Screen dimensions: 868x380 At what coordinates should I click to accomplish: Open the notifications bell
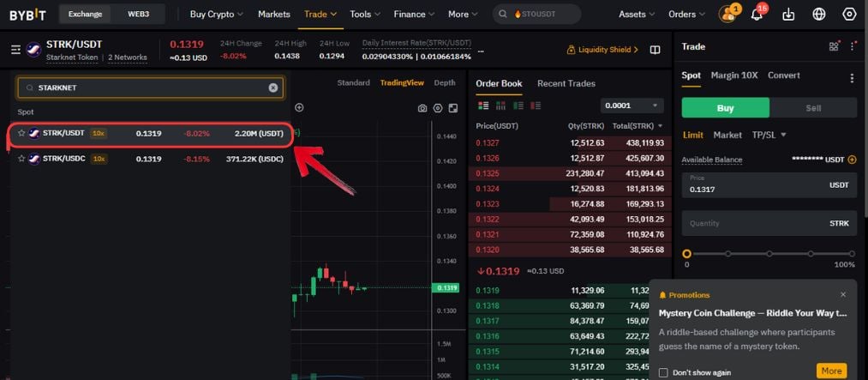point(757,14)
